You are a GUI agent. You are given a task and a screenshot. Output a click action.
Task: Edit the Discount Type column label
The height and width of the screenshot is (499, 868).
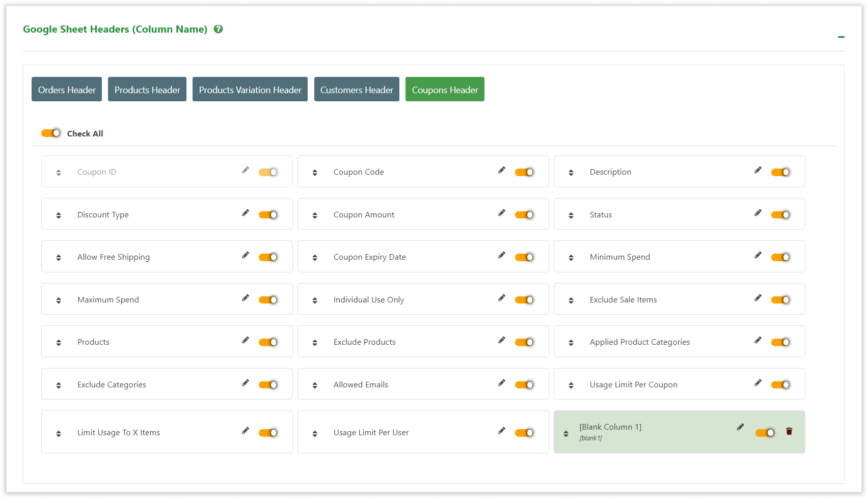[246, 212]
